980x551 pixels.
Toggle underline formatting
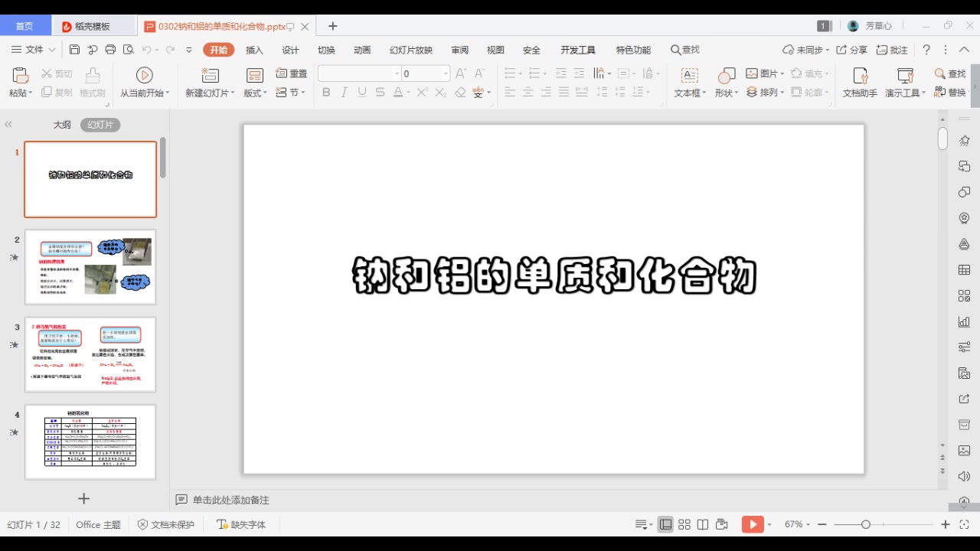pos(360,92)
